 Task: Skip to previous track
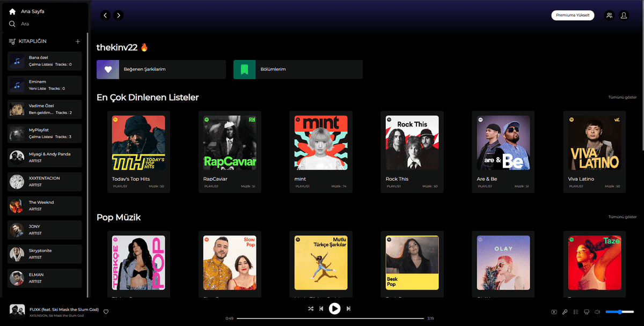(x=321, y=309)
